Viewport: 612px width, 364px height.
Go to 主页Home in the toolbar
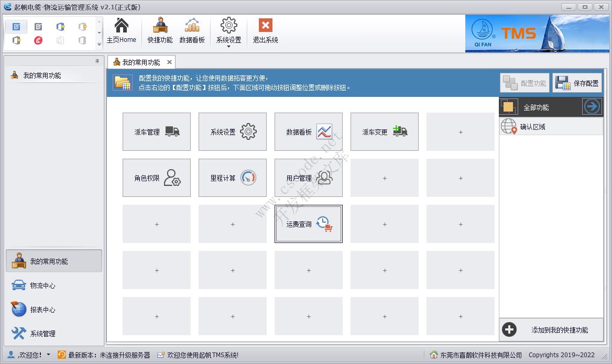coord(121,31)
